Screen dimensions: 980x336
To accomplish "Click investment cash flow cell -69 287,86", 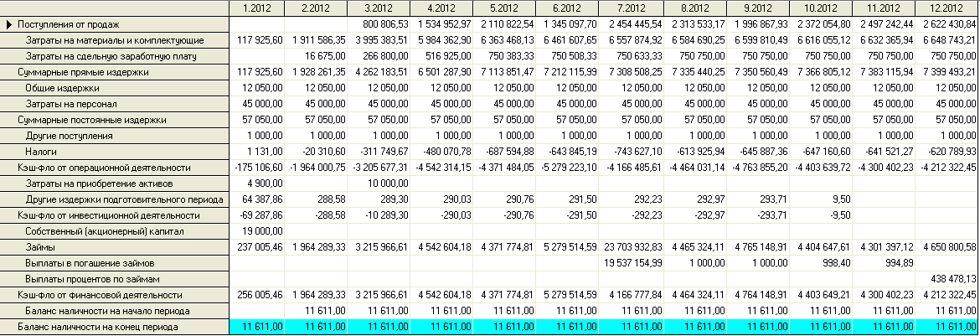I will click(x=257, y=215).
